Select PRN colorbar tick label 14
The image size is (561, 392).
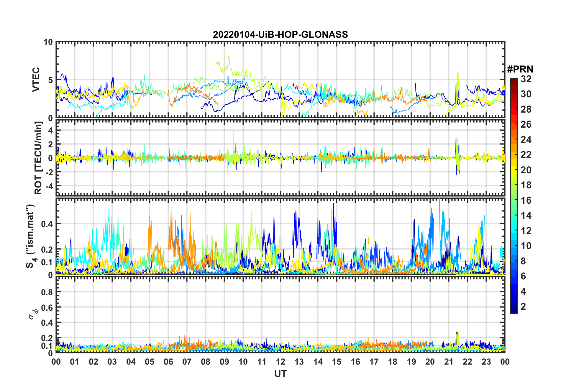526,215
